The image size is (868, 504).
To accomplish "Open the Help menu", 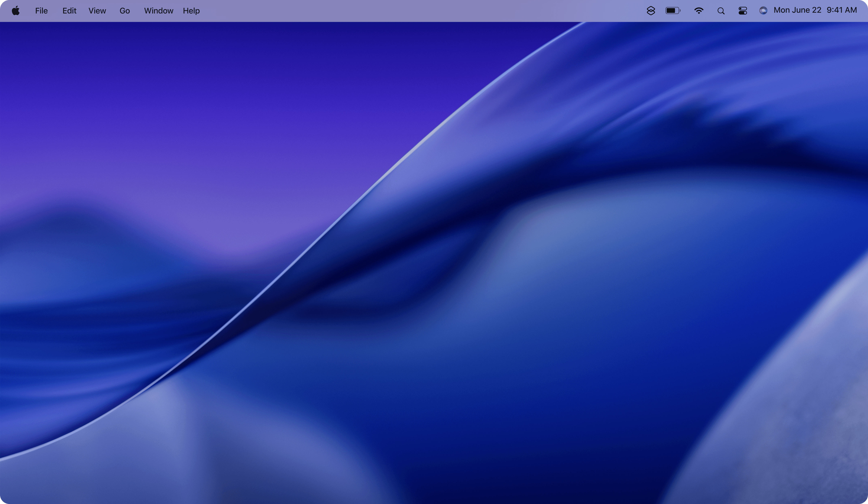I will [191, 11].
